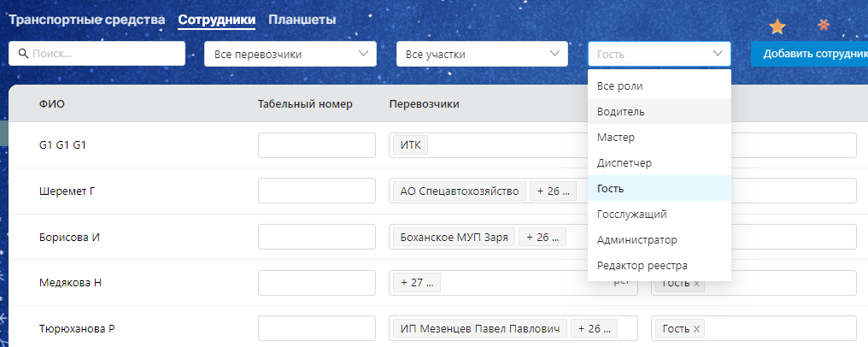The width and height of the screenshot is (868, 347).
Task: Remove Гость role tag from Медякова Н
Action: pos(696,283)
